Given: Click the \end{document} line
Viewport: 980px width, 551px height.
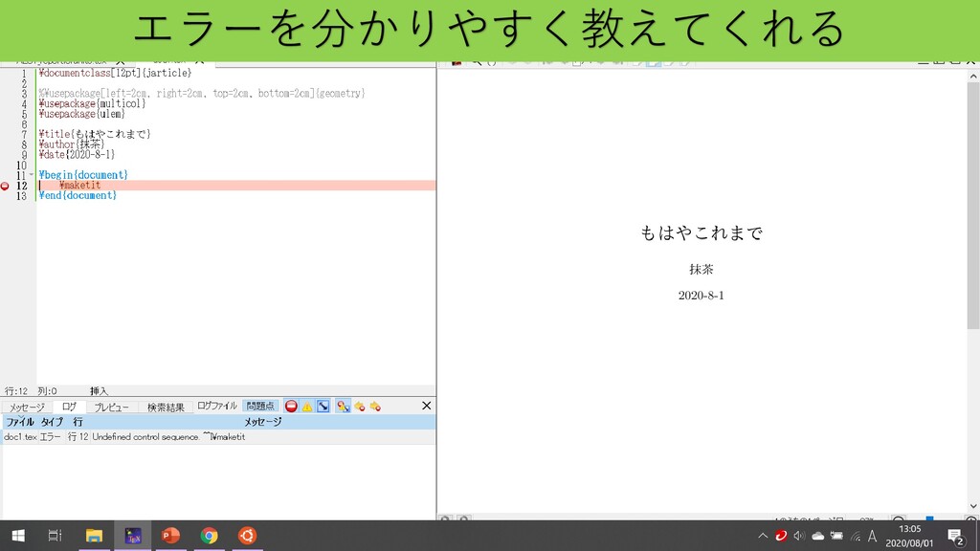Looking at the screenshot, I should [78, 195].
